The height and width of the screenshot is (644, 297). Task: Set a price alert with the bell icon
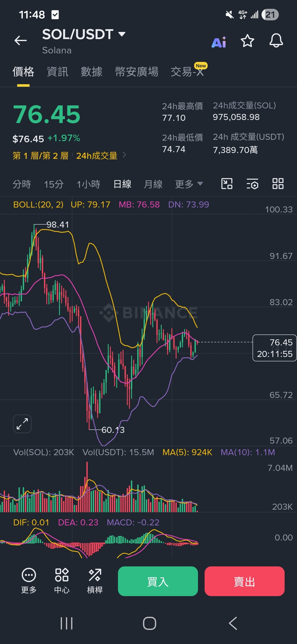click(x=276, y=41)
